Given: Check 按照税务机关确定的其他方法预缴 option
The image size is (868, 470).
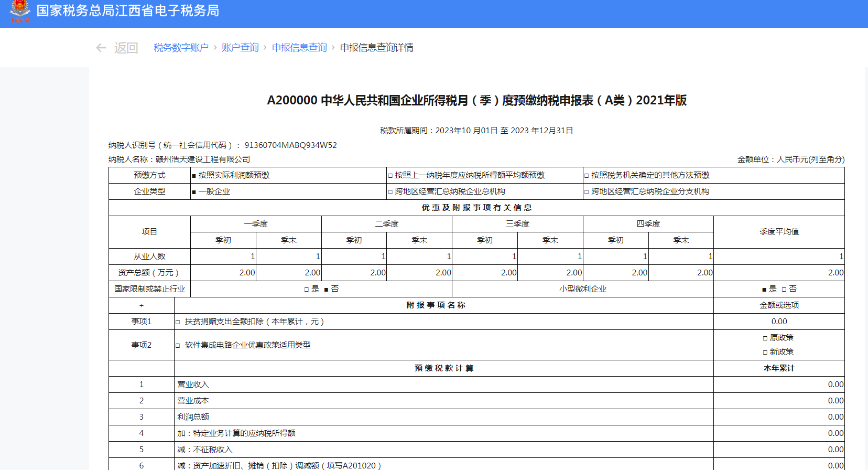Looking at the screenshot, I should tap(587, 176).
